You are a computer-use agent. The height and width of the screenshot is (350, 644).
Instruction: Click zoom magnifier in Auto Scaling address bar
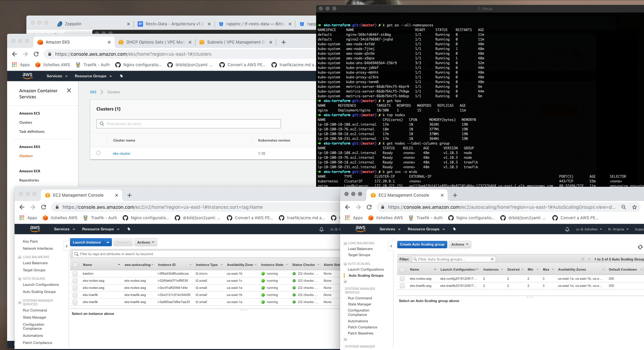pyautogui.click(x=624, y=207)
